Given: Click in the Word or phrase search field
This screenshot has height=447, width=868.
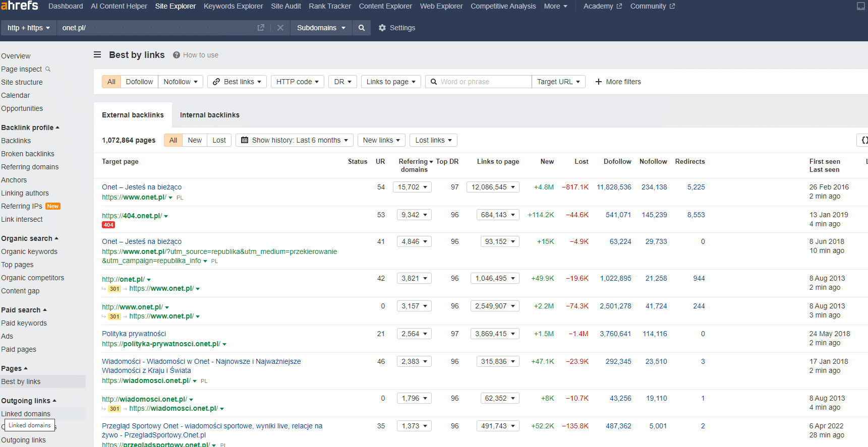Looking at the screenshot, I should 479,82.
